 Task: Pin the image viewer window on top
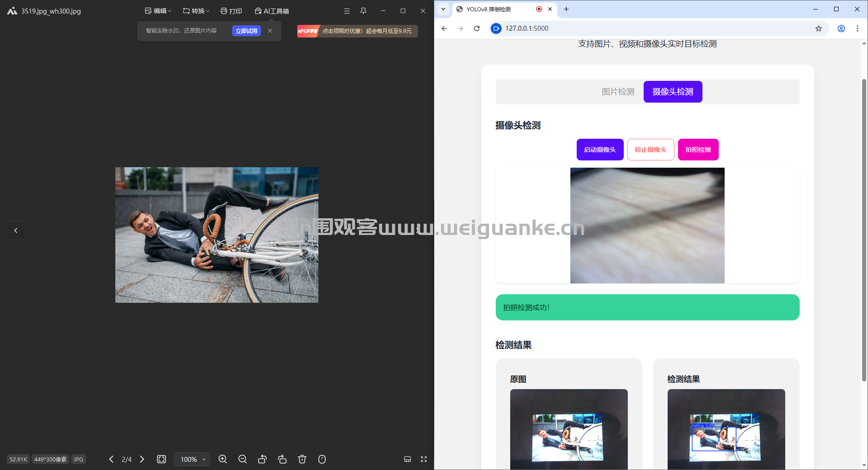pyautogui.click(x=363, y=11)
